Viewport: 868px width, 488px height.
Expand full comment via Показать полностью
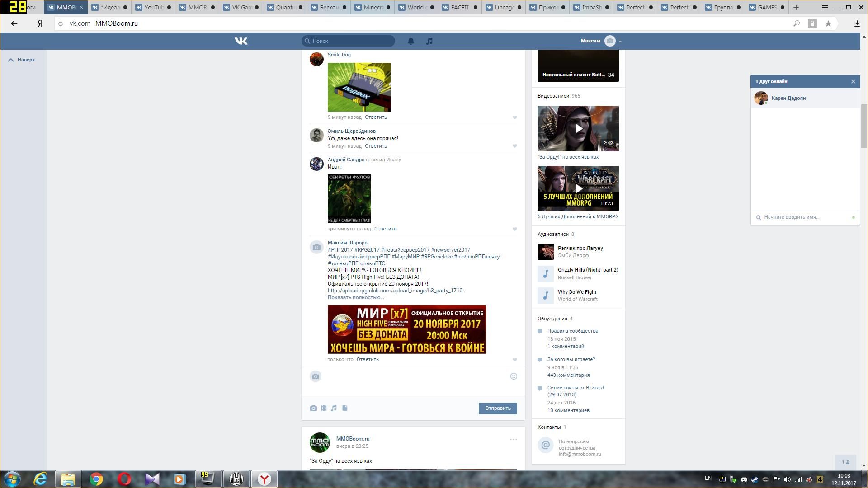(355, 297)
